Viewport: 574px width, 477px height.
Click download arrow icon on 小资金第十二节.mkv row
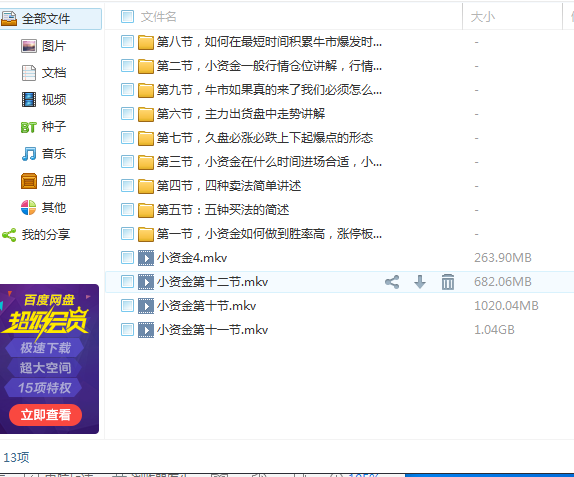click(x=420, y=282)
